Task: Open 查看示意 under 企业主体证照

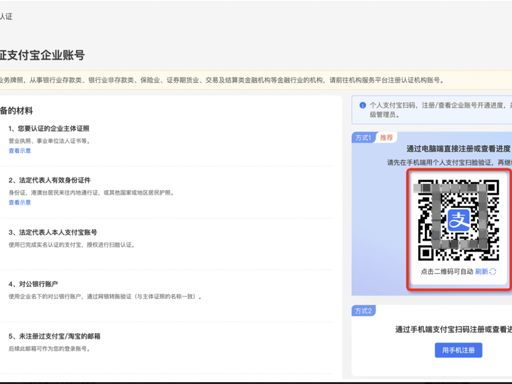Action: coord(20,151)
